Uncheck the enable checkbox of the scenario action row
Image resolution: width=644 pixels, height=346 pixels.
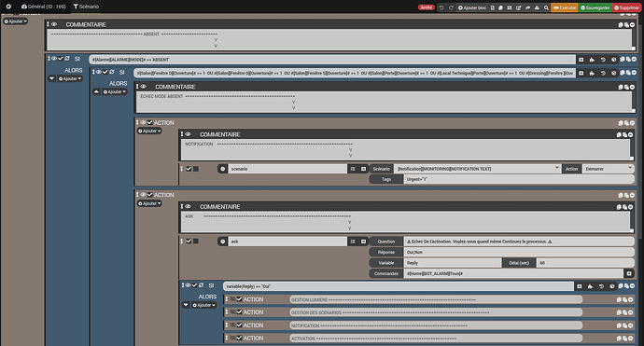click(189, 169)
